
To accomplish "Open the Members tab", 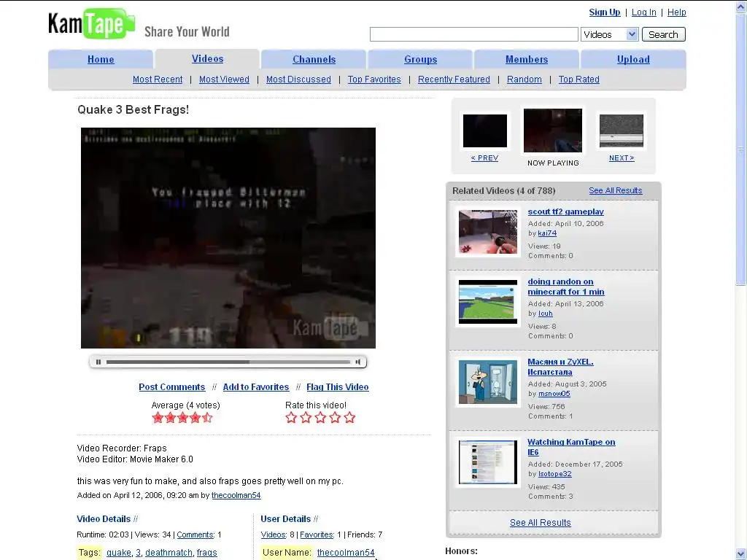I will tap(527, 60).
